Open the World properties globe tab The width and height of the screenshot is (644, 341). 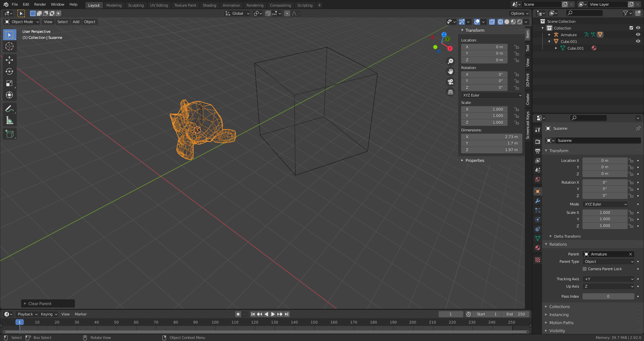(x=538, y=179)
